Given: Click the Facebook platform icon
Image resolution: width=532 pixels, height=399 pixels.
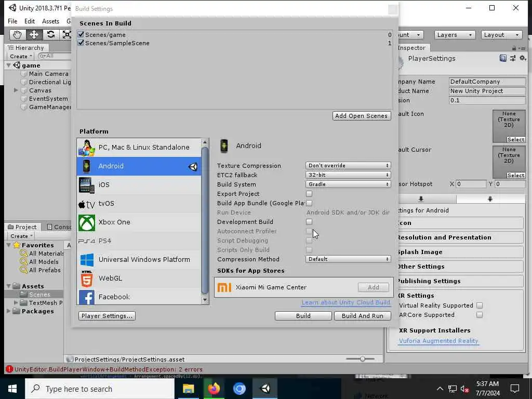Looking at the screenshot, I should pyautogui.click(x=87, y=297).
